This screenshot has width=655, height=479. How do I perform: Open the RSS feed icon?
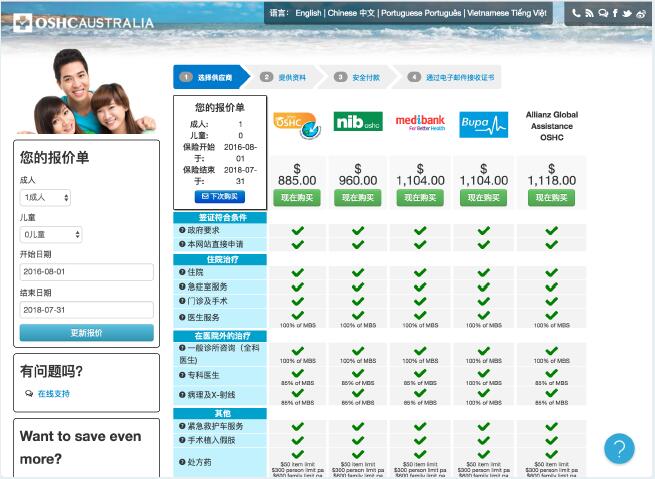click(x=589, y=13)
